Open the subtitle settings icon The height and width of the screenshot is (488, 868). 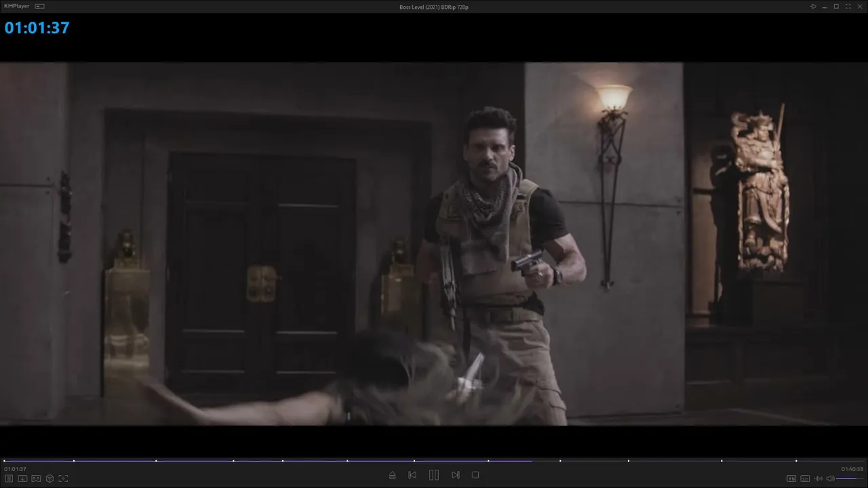pyautogui.click(x=805, y=479)
